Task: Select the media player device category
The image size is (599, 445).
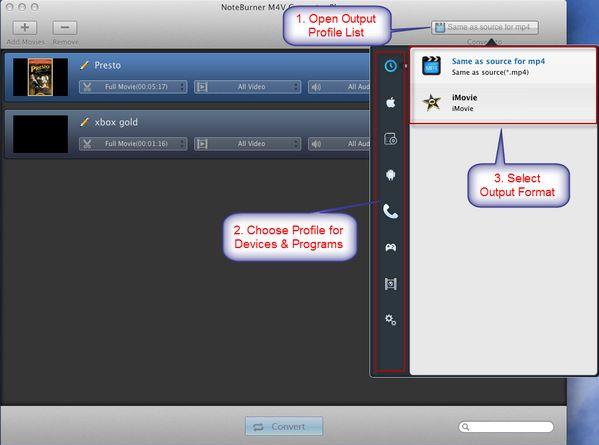Action: click(390, 139)
